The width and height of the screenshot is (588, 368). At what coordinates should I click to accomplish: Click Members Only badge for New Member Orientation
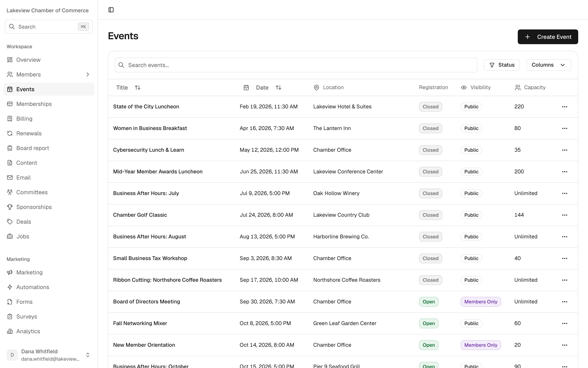point(480,345)
